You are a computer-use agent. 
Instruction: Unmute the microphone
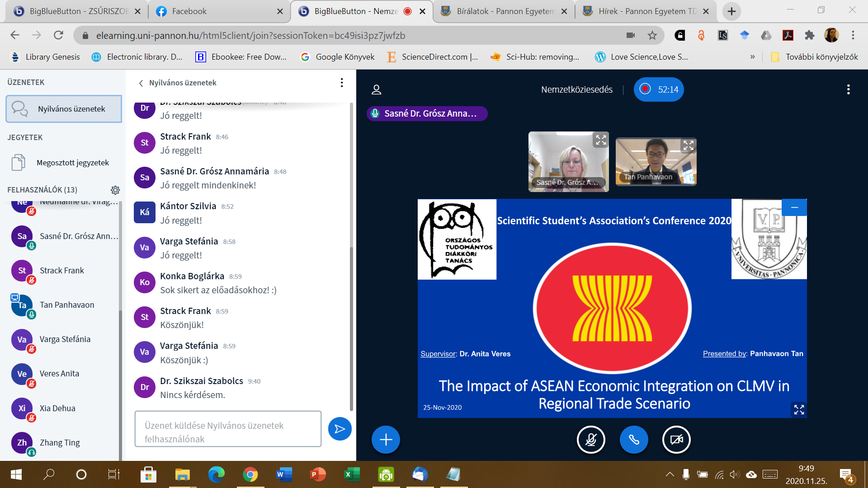(591, 440)
